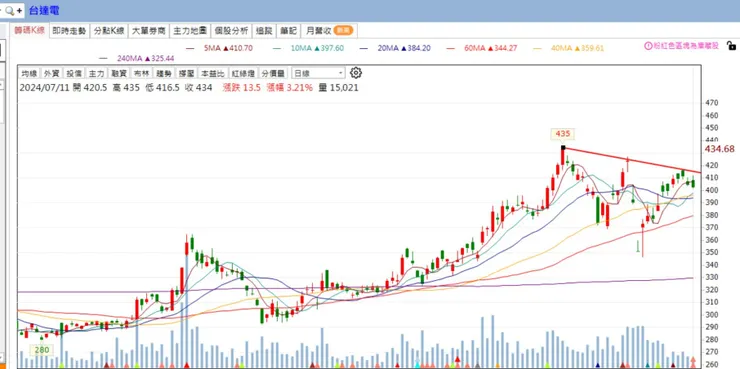This screenshot has height=369, width=740.
Task: Toggle the unlock padlock icon
Action: pyautogui.click(x=731, y=45)
